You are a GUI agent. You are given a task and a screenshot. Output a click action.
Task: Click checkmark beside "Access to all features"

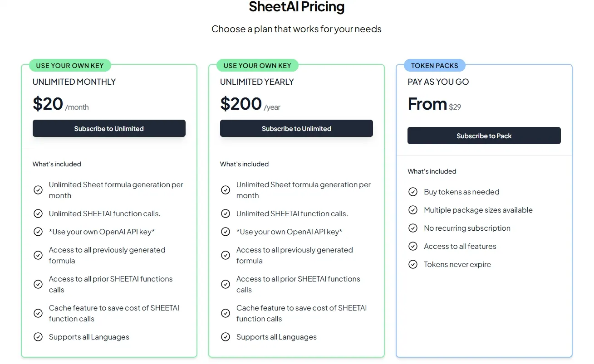point(413,246)
